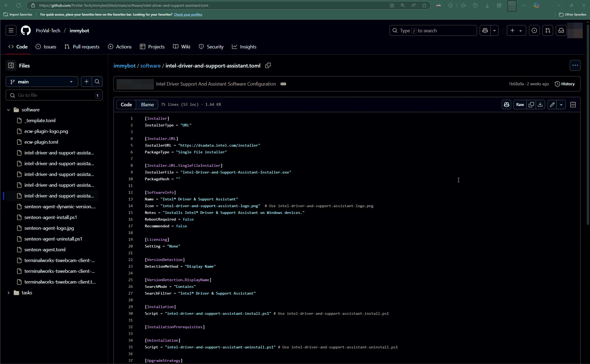Focus the Type / to search box
Image resolution: width=590 pixels, height=364 pixels.
pyautogui.click(x=433, y=31)
